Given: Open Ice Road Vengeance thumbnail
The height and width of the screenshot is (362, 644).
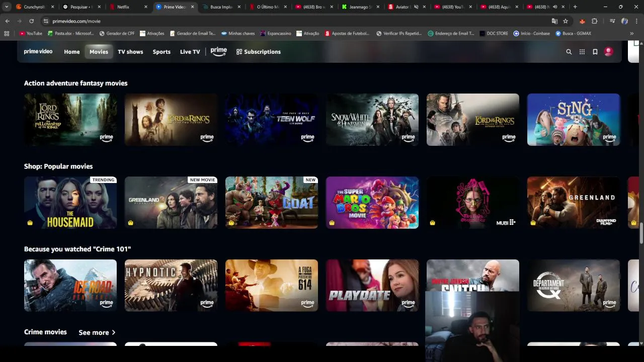Looking at the screenshot, I should point(70,286).
